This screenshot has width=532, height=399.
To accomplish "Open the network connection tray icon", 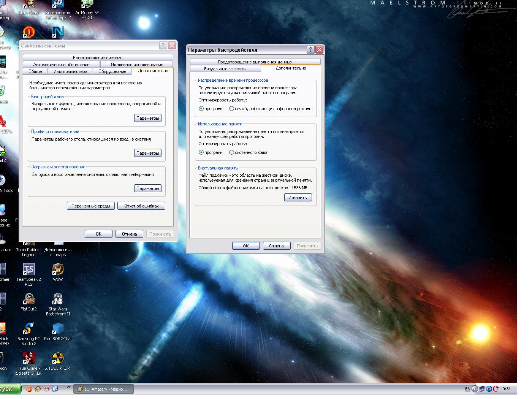I will [482, 389].
